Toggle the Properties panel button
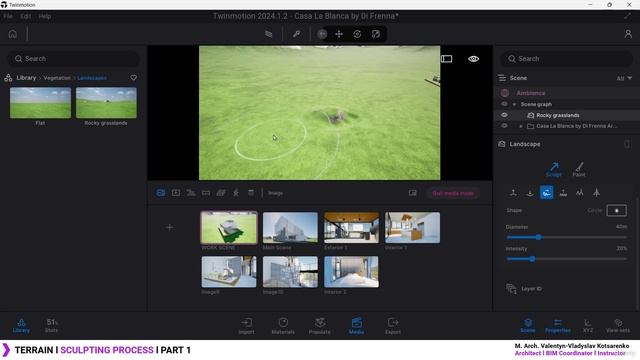Image resolution: width=640 pixels, height=360 pixels. pos(558,326)
